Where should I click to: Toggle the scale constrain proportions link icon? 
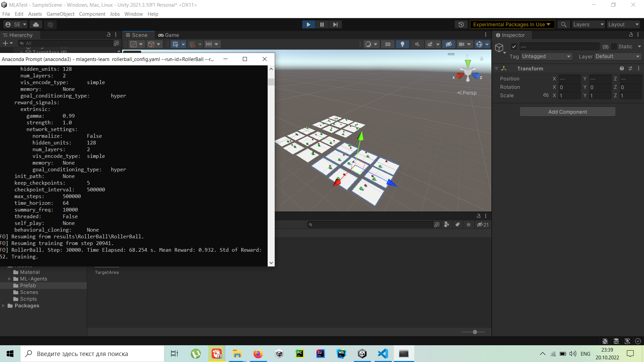pyautogui.click(x=546, y=96)
